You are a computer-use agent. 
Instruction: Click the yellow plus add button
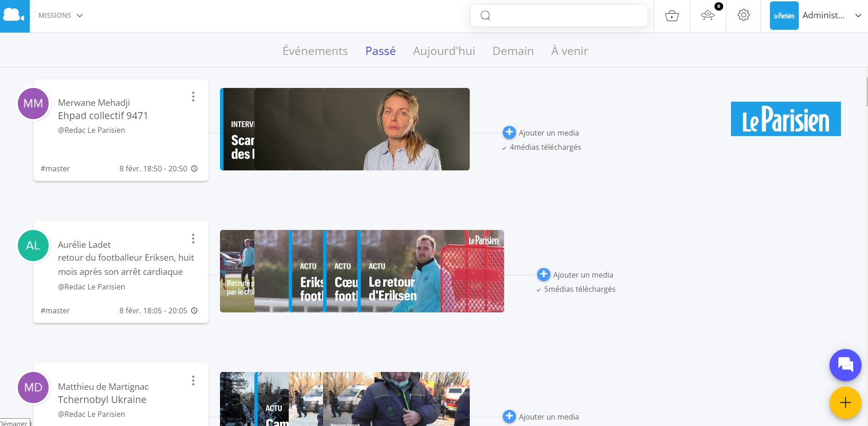[845, 403]
